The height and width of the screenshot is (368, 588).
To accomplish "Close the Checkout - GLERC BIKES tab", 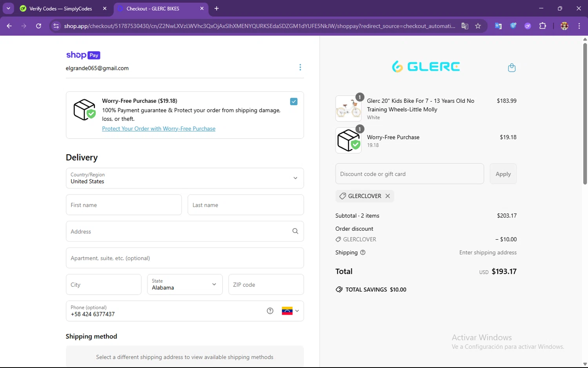I will [x=202, y=9].
